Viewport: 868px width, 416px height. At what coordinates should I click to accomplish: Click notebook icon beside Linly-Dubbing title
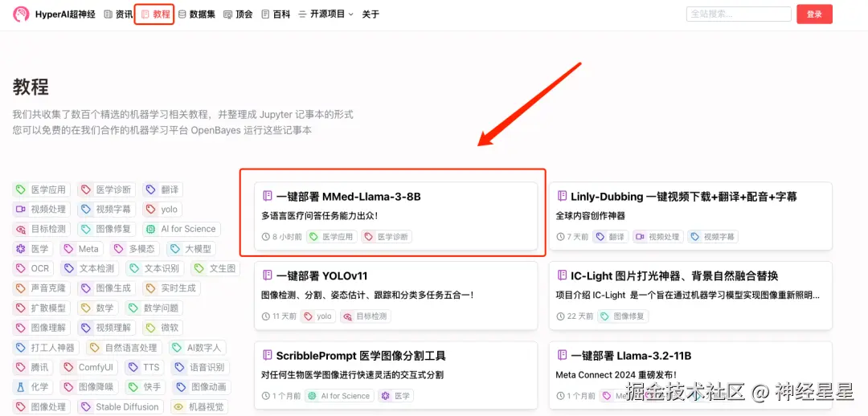[562, 196]
